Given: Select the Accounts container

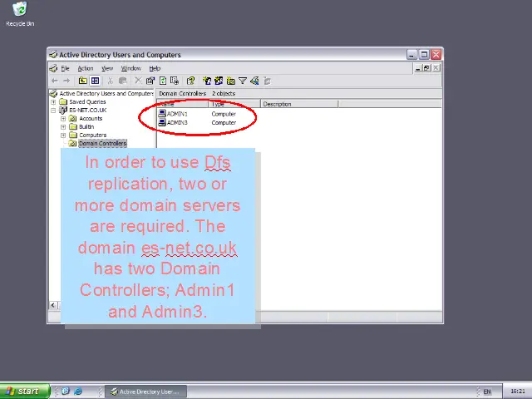Looking at the screenshot, I should click(x=91, y=118).
